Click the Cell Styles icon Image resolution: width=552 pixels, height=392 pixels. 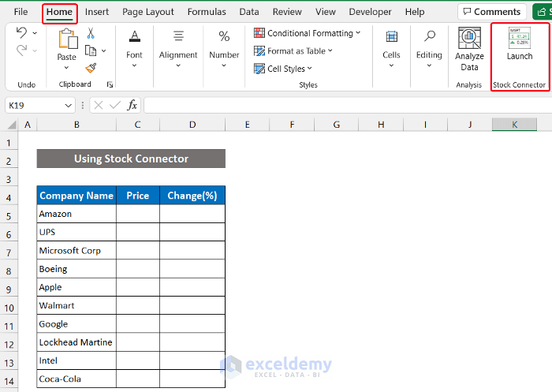click(x=259, y=69)
